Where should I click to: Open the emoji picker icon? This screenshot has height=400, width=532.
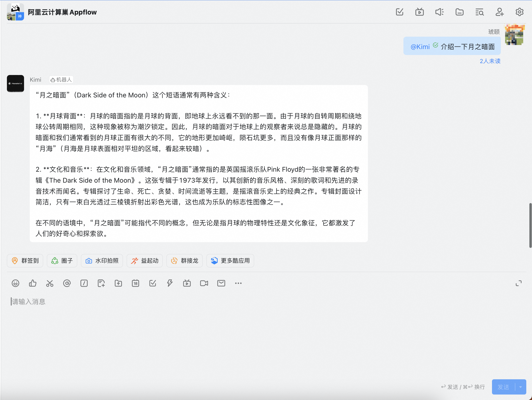point(15,283)
